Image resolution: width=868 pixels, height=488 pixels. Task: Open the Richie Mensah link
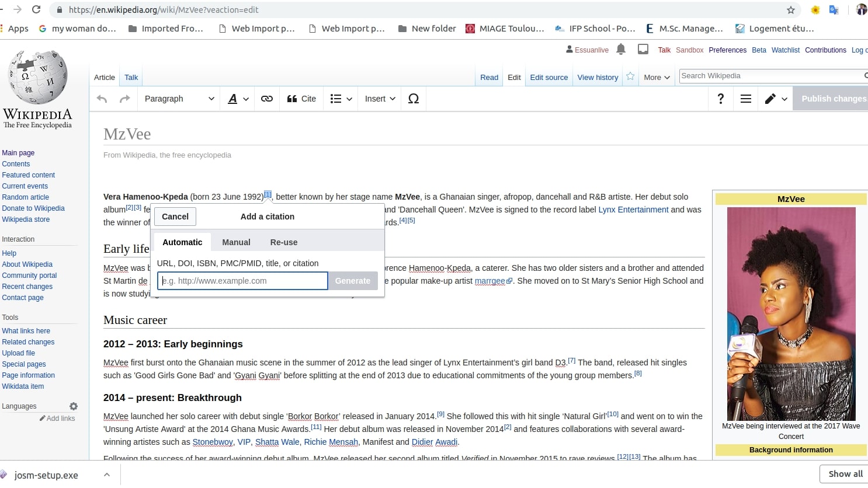[x=331, y=442]
